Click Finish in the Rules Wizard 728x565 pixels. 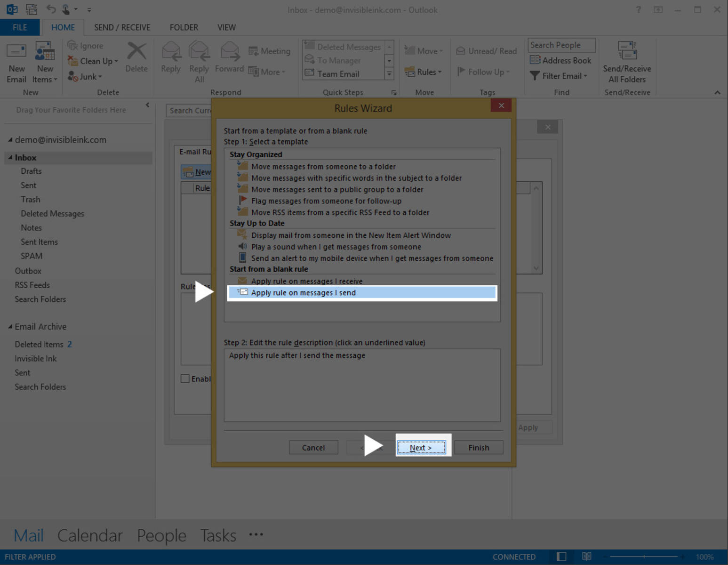coord(479,448)
